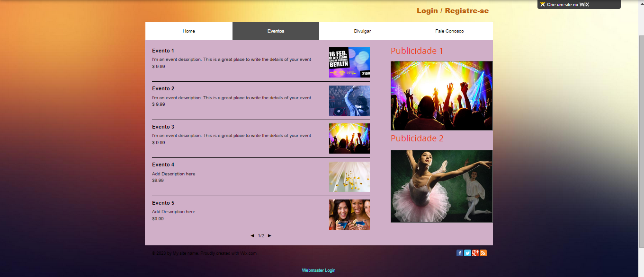Open the Wix.com footer link

(248, 253)
